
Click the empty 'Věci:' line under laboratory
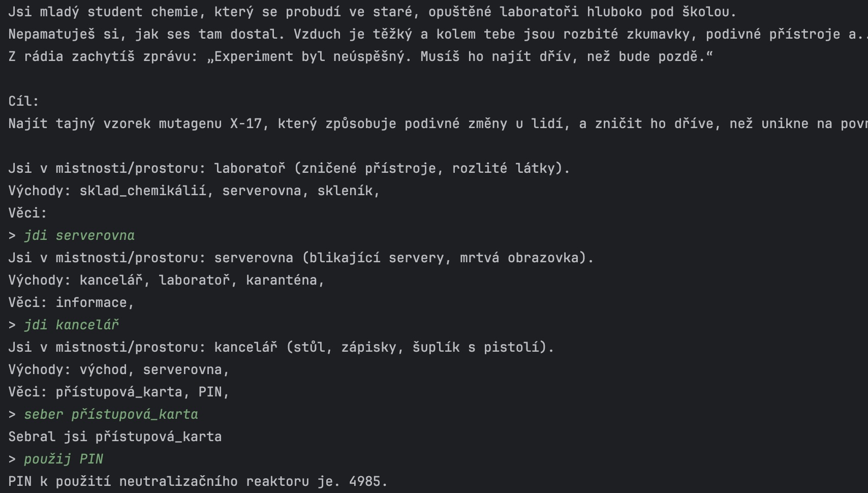[27, 213]
